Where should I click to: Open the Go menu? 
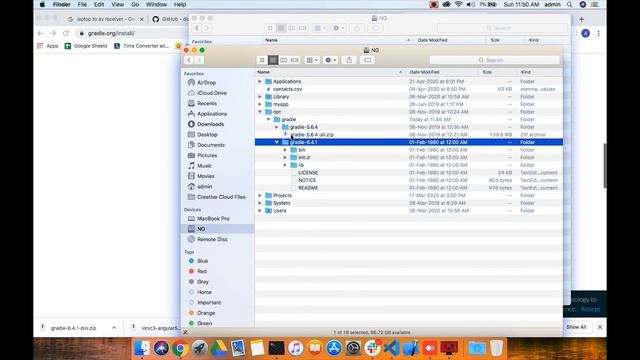click(135, 4)
